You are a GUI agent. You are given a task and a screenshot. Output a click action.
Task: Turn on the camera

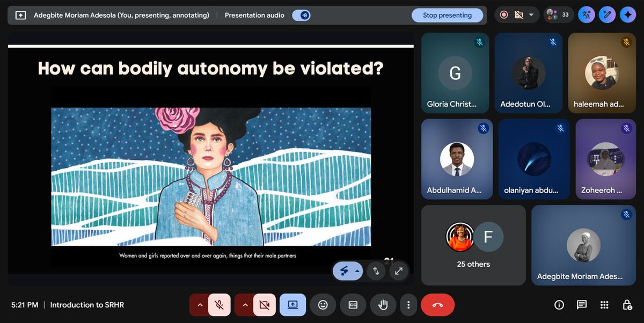point(264,305)
